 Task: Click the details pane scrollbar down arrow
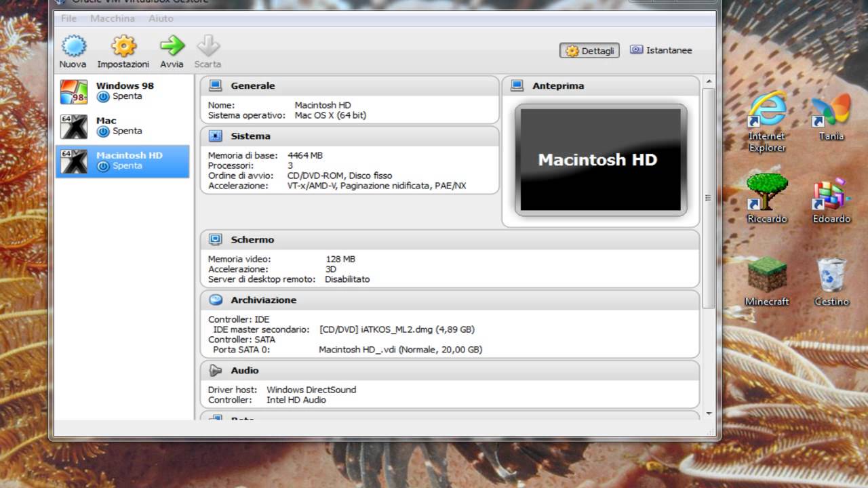(709, 413)
